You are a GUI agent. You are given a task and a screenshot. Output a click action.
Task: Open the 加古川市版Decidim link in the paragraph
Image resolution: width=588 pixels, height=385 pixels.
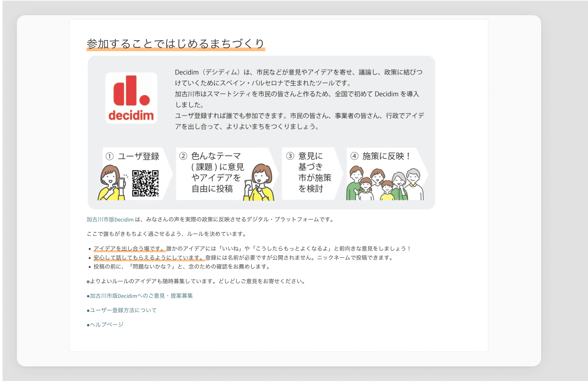pos(110,219)
